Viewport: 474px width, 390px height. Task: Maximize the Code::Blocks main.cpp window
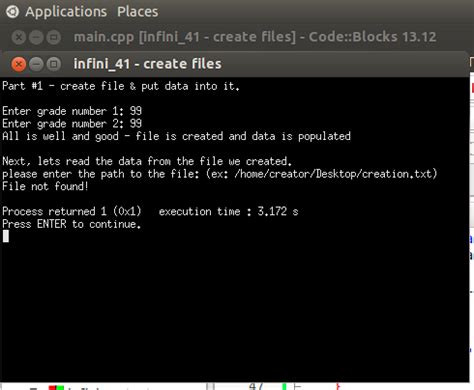pos(54,37)
